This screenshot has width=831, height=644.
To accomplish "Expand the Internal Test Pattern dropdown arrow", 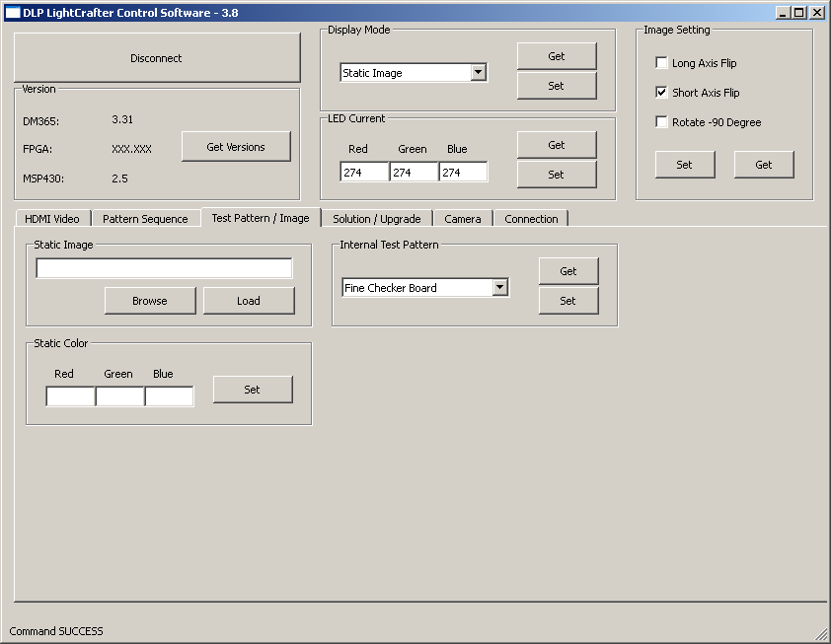I will 499,288.
